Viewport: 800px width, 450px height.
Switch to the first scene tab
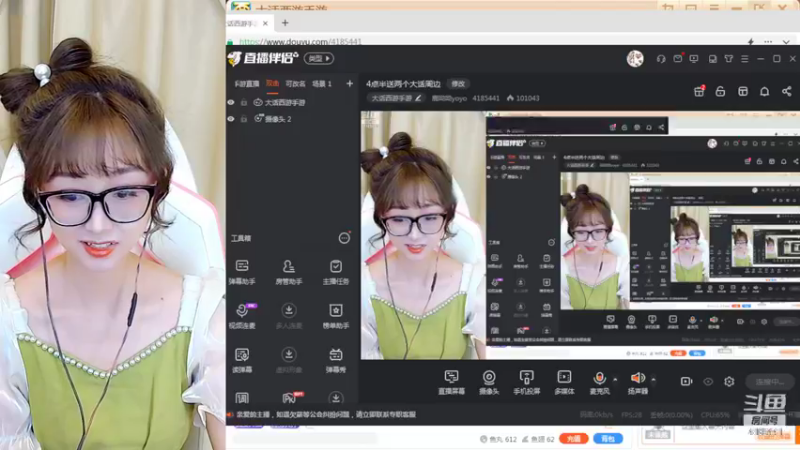(247, 84)
